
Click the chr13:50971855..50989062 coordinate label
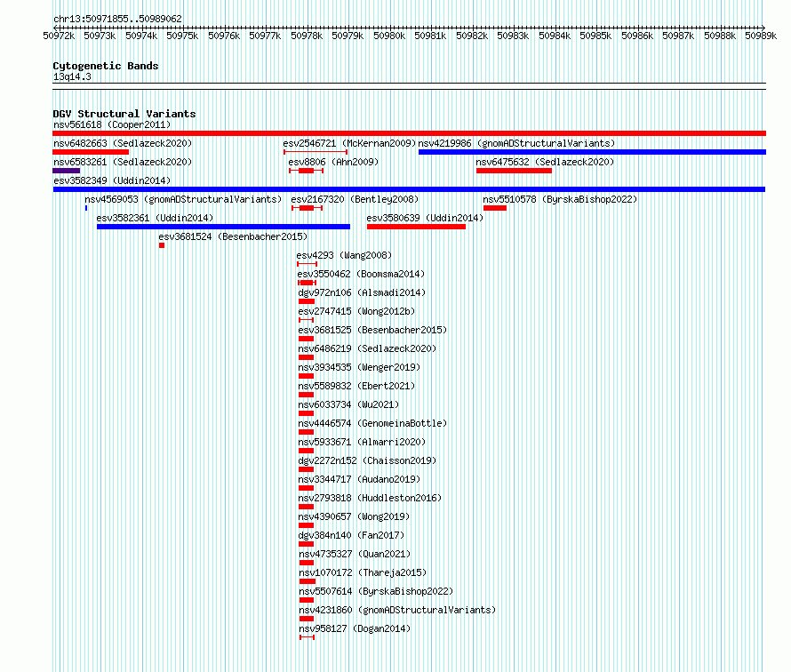(x=117, y=20)
